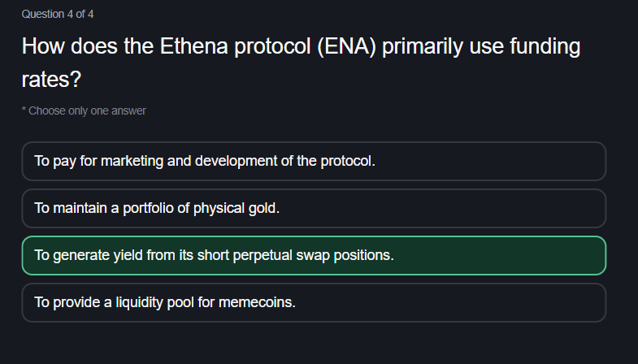Select the answer about marketing and development
This screenshot has height=364, width=638.
coord(314,161)
